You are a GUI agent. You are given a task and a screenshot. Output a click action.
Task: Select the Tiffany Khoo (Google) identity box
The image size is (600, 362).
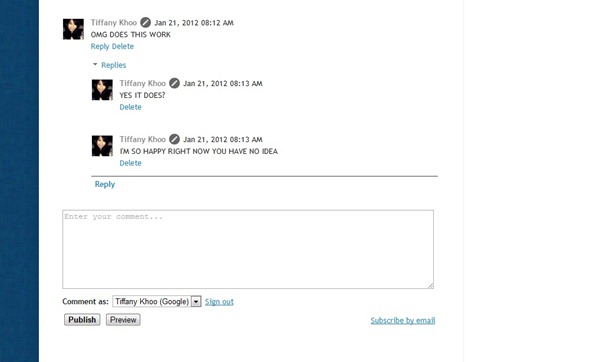pyautogui.click(x=152, y=302)
